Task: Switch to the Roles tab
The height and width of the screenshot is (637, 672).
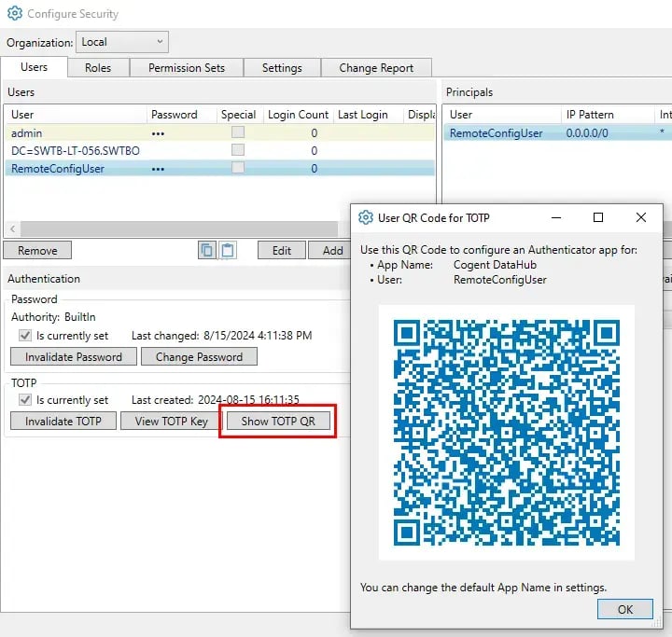Action: click(98, 68)
